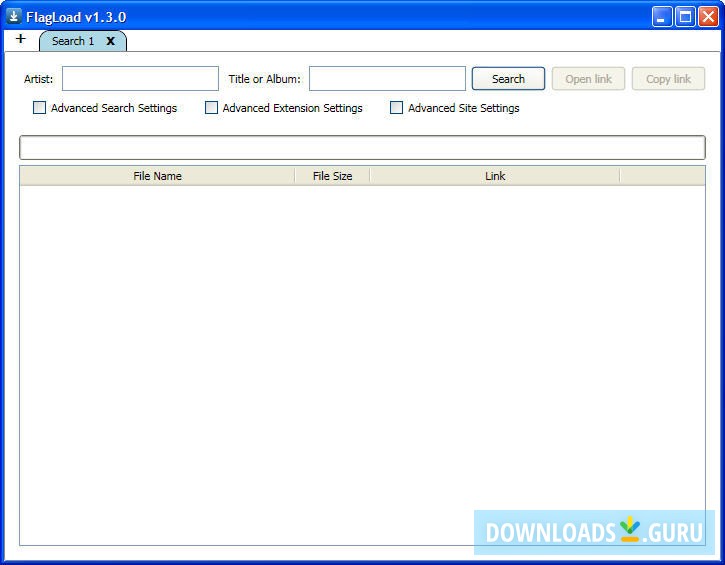
Task: Minimize the FlagLoad window
Action: click(x=662, y=17)
